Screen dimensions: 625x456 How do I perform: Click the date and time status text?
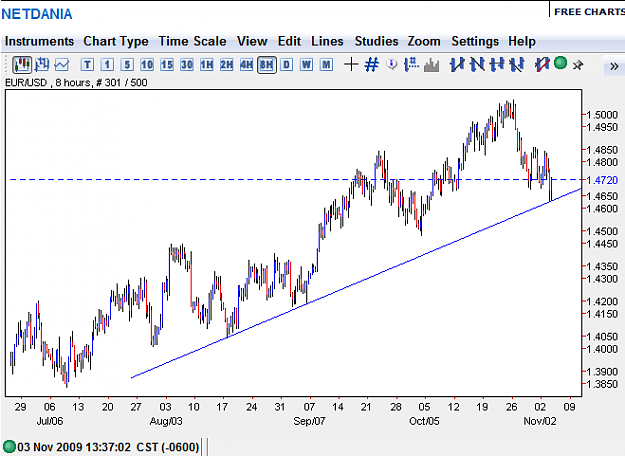[108, 447]
